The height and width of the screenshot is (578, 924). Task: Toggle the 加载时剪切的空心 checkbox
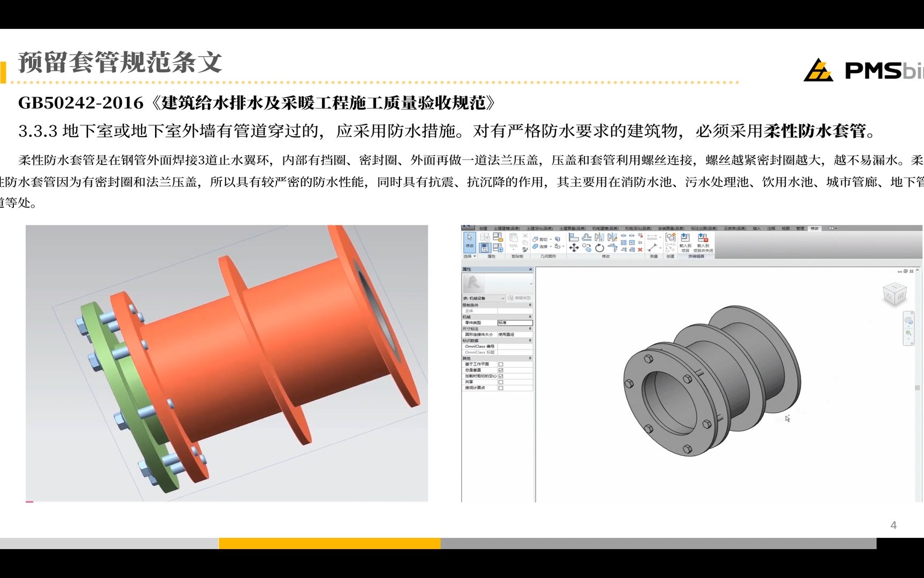point(500,376)
